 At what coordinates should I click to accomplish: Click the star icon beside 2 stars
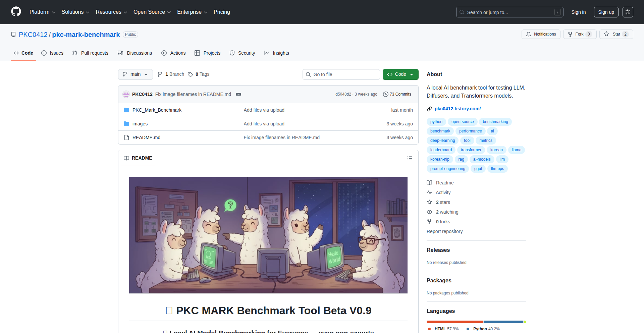point(429,202)
